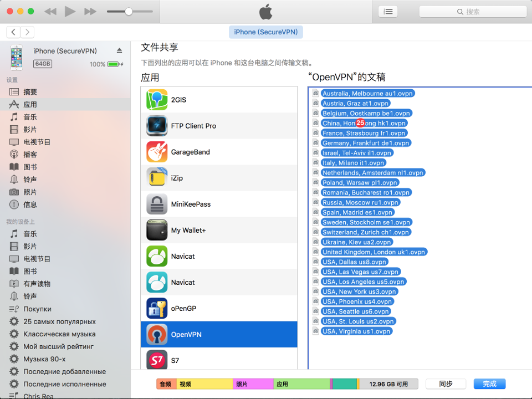Select the green Navicat app
Image resolution: width=532 pixels, height=399 pixels.
click(x=219, y=257)
